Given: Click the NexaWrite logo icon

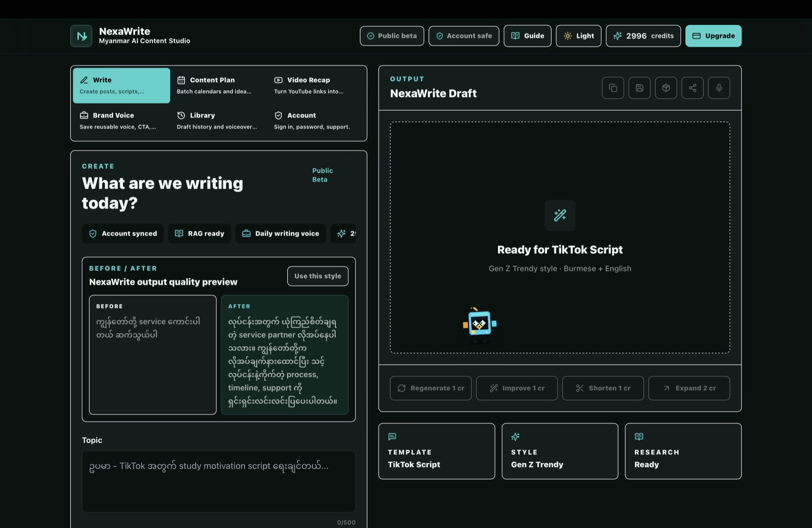Looking at the screenshot, I should pos(81,36).
